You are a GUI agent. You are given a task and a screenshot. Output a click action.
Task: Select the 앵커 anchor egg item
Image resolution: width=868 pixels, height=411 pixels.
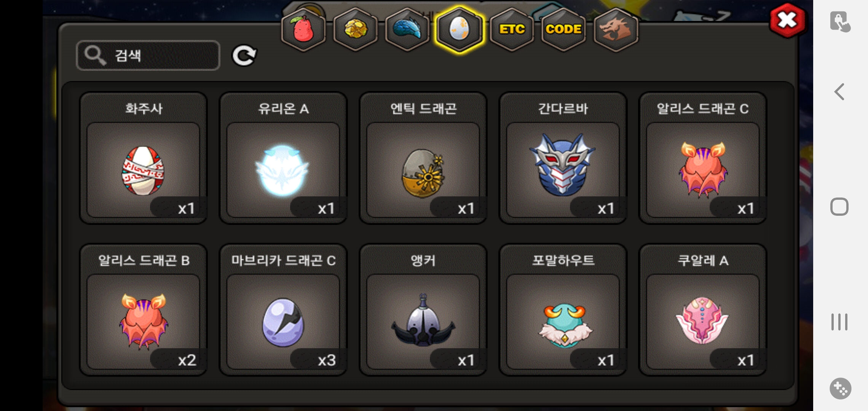[423, 310]
